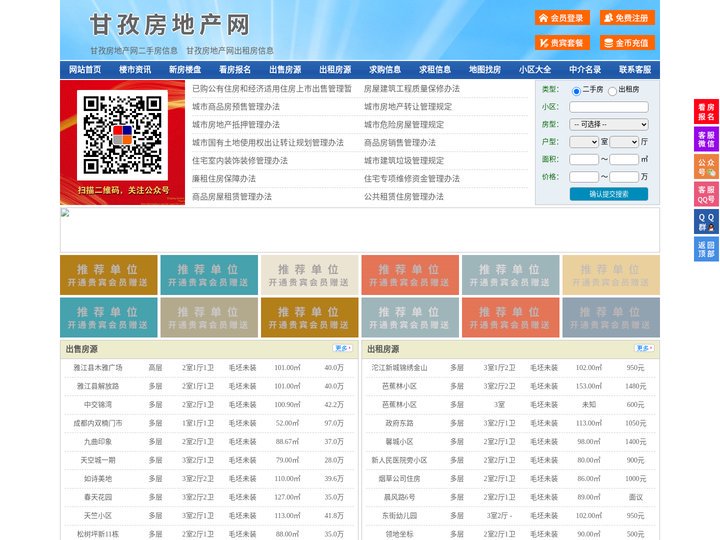This screenshot has height=540, width=720.
Task: Click 更多 in 出租房源 header
Action: click(644, 348)
